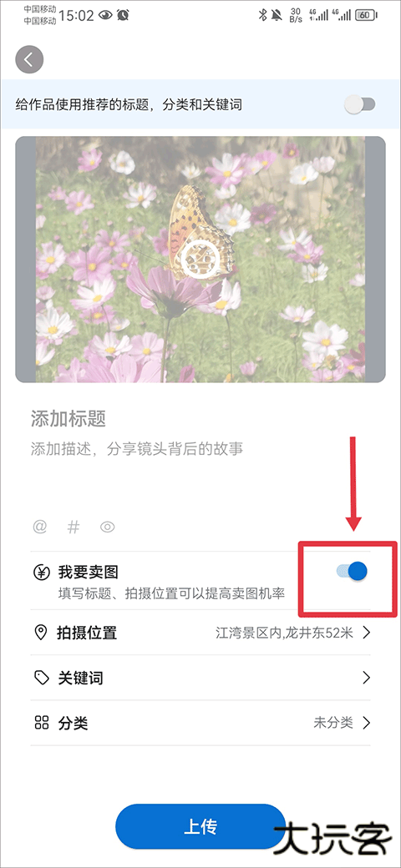Tap the yen icon beside 我要卖图
The image size is (401, 868).
tap(40, 572)
